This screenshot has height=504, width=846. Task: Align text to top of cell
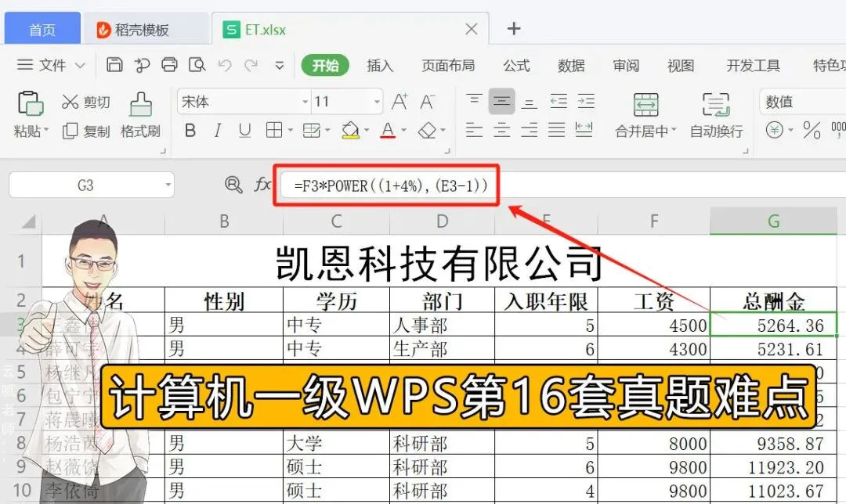click(x=474, y=101)
